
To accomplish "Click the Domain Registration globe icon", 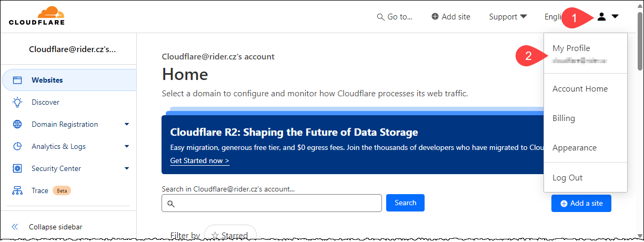I will [17, 125].
